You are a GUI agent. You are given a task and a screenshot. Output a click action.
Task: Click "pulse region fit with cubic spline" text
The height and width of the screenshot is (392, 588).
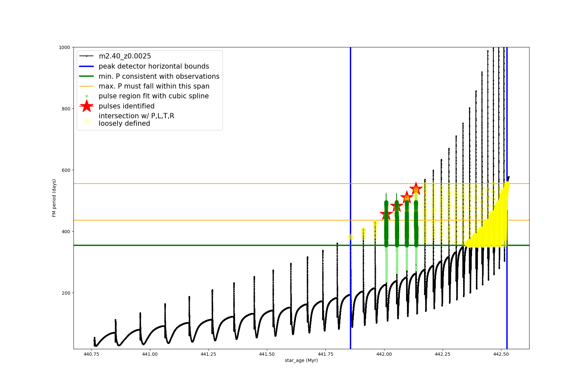pos(154,96)
